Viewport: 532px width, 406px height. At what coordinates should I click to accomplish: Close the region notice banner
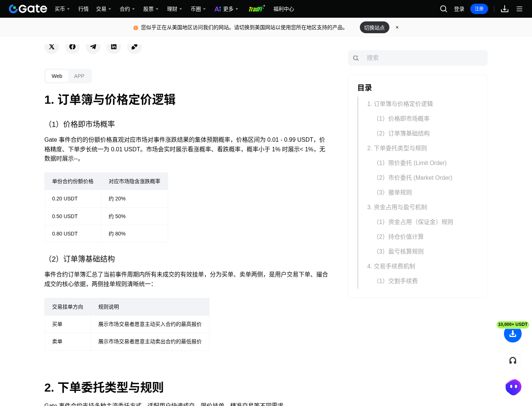coord(397,27)
